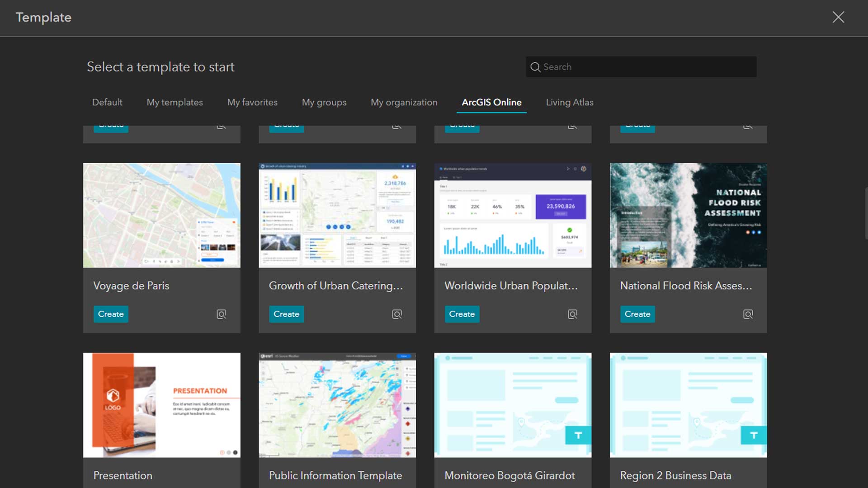Screen dimensions: 868x488
Task: Select the My favorites tab
Action: [252, 102]
